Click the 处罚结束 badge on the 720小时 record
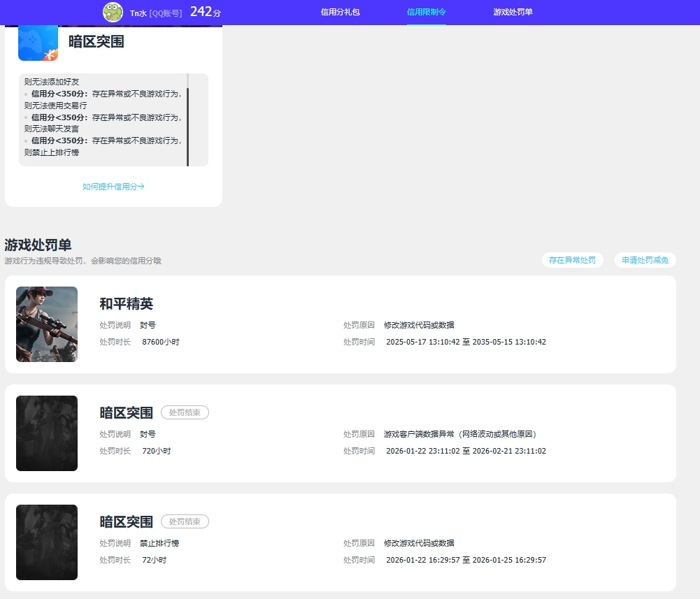 tap(185, 412)
